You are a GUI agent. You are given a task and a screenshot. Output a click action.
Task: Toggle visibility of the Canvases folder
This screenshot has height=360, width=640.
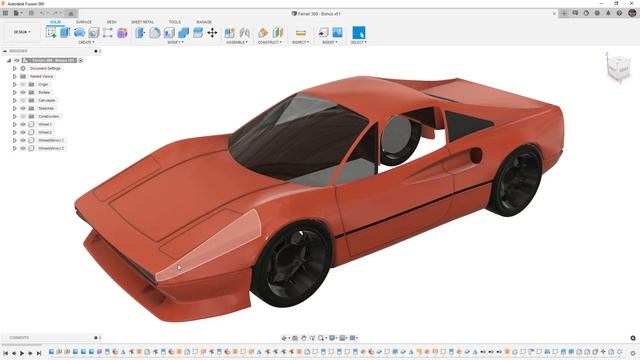click(x=23, y=100)
